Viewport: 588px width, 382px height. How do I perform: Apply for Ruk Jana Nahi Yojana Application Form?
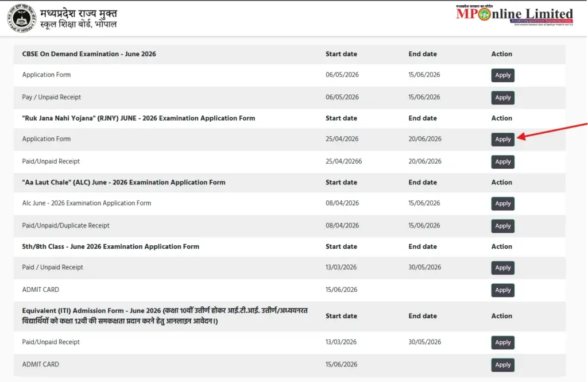pyautogui.click(x=502, y=139)
